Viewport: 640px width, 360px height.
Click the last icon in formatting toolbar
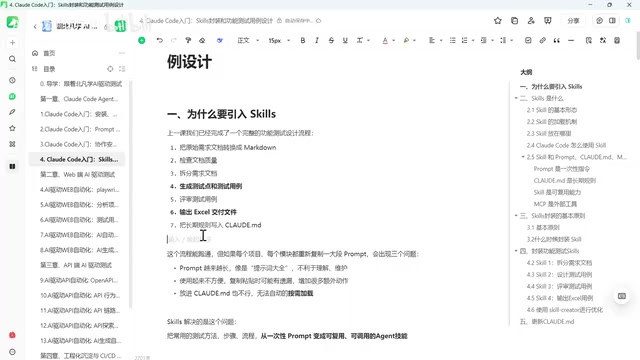click(x=617, y=40)
